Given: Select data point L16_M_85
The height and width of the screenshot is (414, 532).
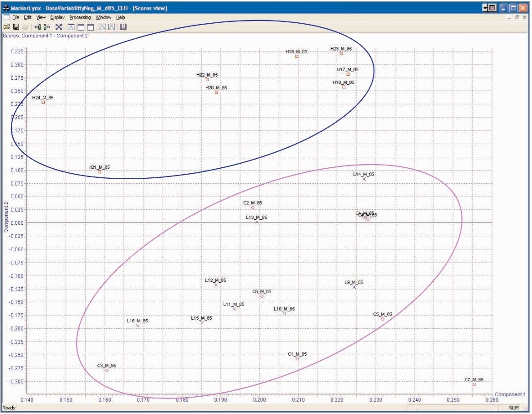Looking at the screenshot, I should pyautogui.click(x=138, y=326).
